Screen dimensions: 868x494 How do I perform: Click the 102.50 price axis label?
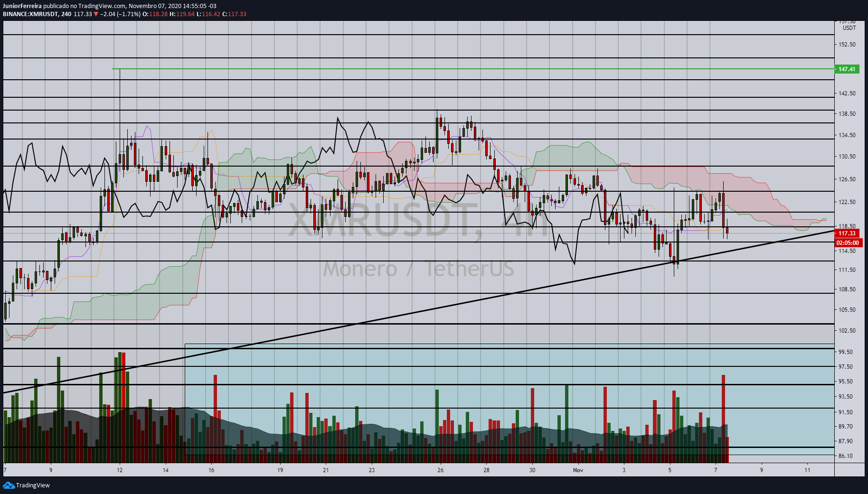tap(847, 331)
